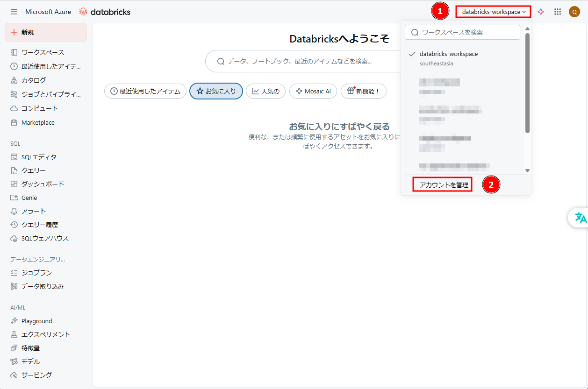Image resolution: width=588 pixels, height=389 pixels.
Task: Click アカウントを管理 link
Action: pos(444,185)
